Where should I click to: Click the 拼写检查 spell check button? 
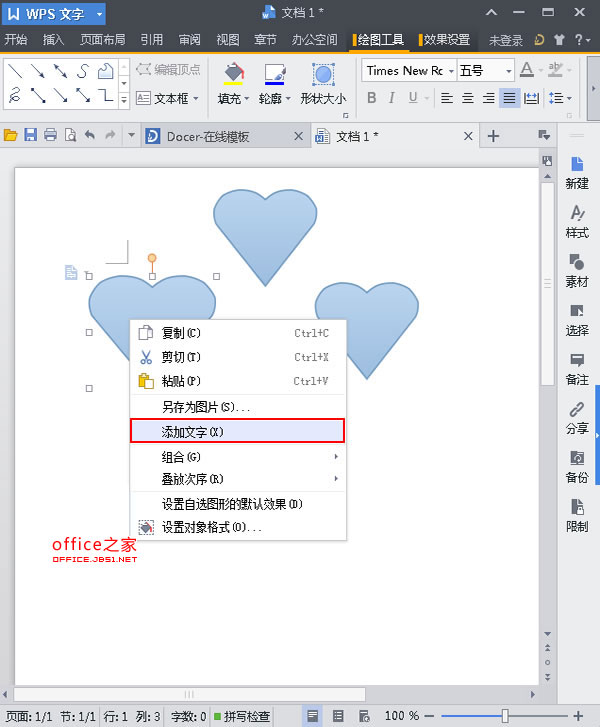click(x=242, y=716)
